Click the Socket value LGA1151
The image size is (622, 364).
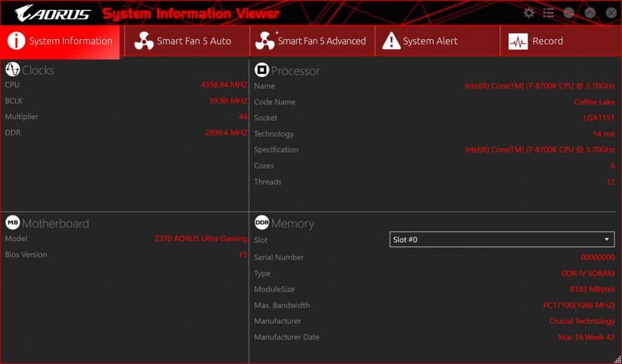(599, 118)
